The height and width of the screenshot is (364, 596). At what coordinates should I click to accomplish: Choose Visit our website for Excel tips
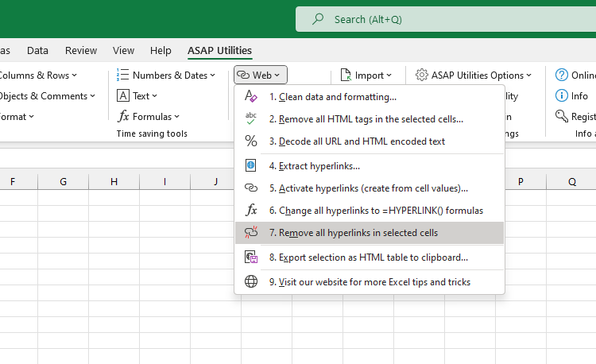pos(370,281)
